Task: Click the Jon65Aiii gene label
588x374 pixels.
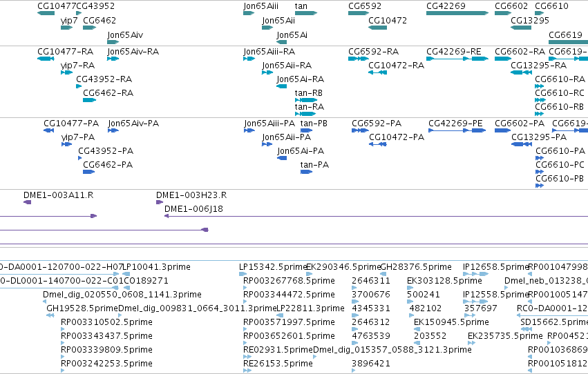Action: point(261,6)
